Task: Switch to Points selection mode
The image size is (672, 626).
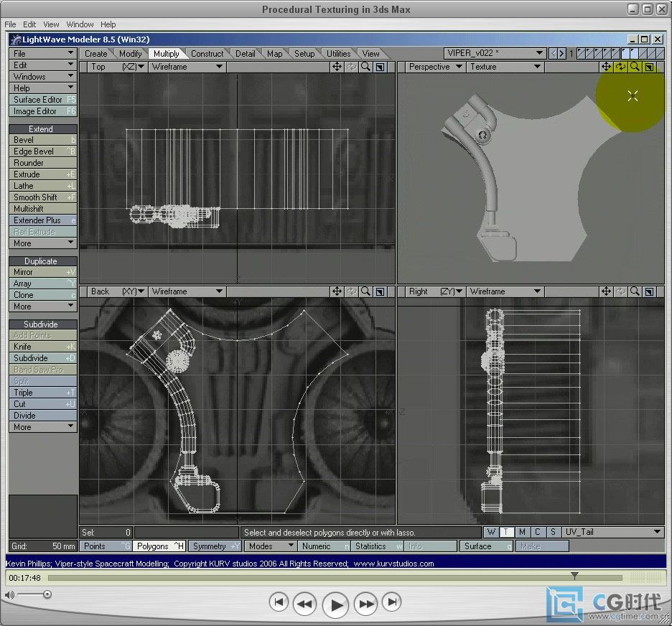Action: click(x=106, y=546)
